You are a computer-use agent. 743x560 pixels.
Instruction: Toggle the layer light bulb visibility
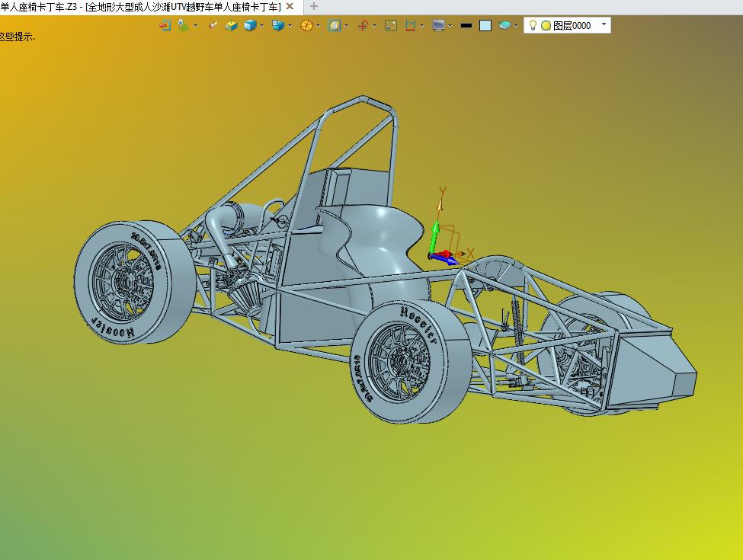(x=533, y=25)
